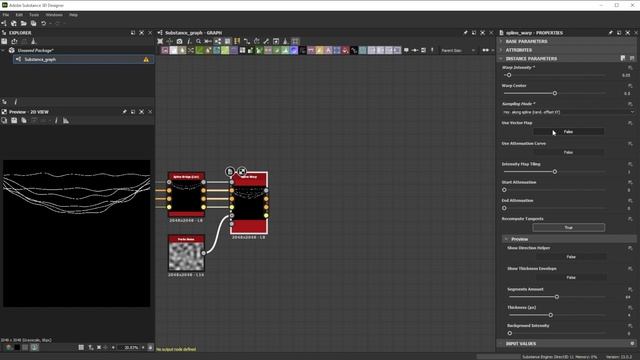
Task: Click the publish/export icon in Explorer toolbar
Action: tap(14, 41)
